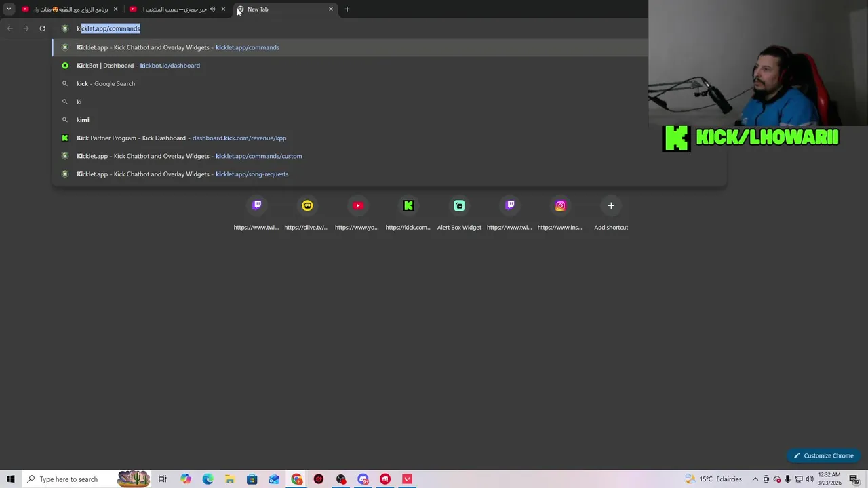Image resolution: width=868 pixels, height=488 pixels.
Task: Switch to Chrome on the taskbar
Action: (x=297, y=479)
